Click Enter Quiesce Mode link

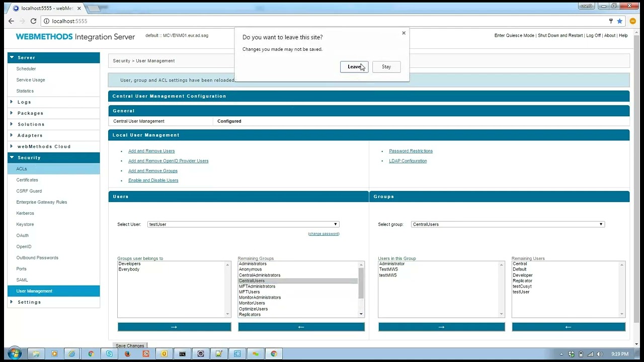(514, 36)
